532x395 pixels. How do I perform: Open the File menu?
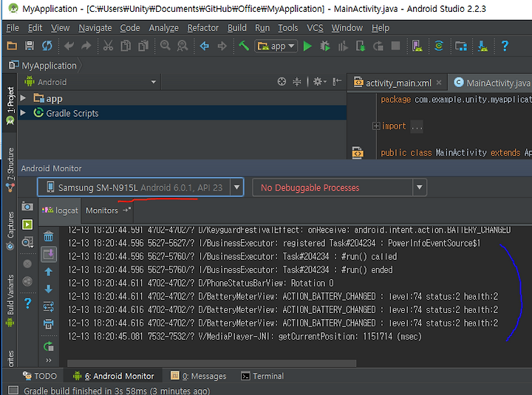(x=13, y=28)
